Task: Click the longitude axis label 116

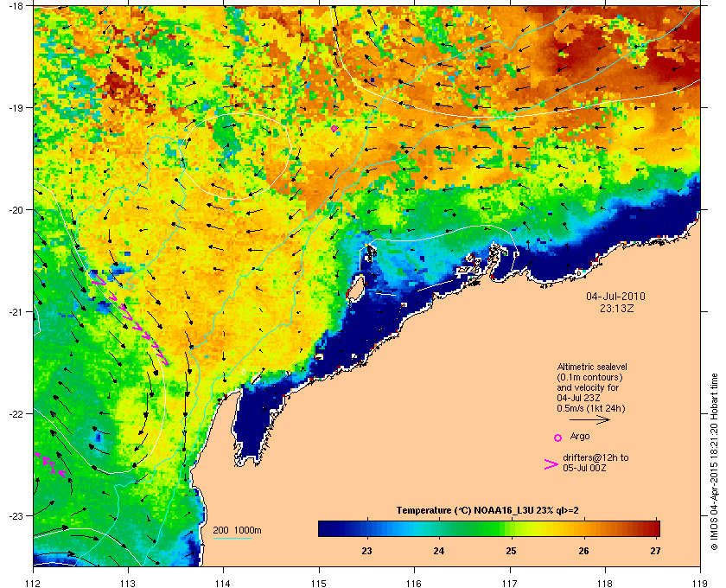Action: click(414, 583)
